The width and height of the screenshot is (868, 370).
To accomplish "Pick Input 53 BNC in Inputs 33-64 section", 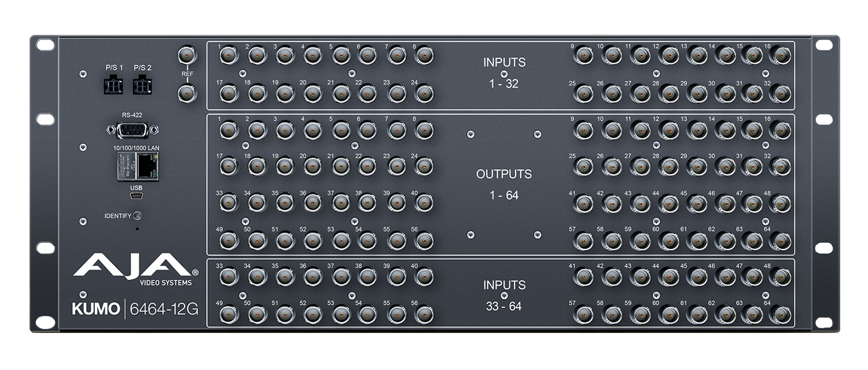I will coord(341,314).
